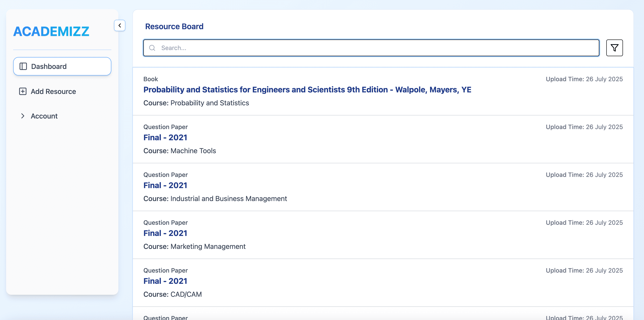The height and width of the screenshot is (320, 644).
Task: Open filter options next to the search bar
Action: (x=614, y=48)
